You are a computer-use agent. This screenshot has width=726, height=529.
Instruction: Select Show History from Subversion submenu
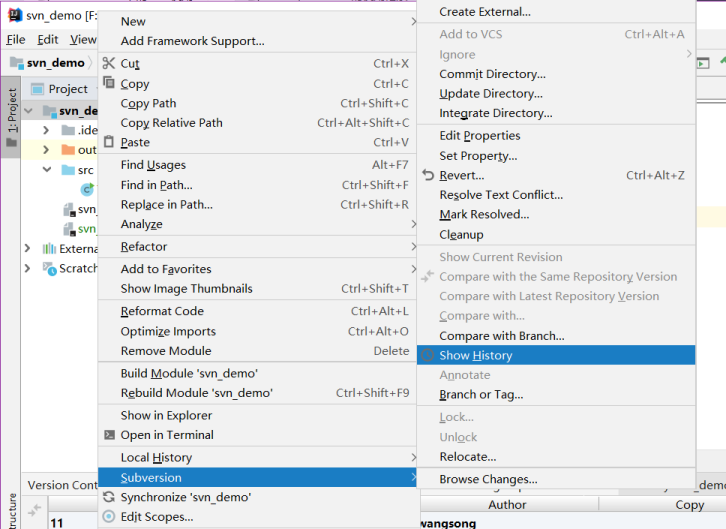coord(476,355)
